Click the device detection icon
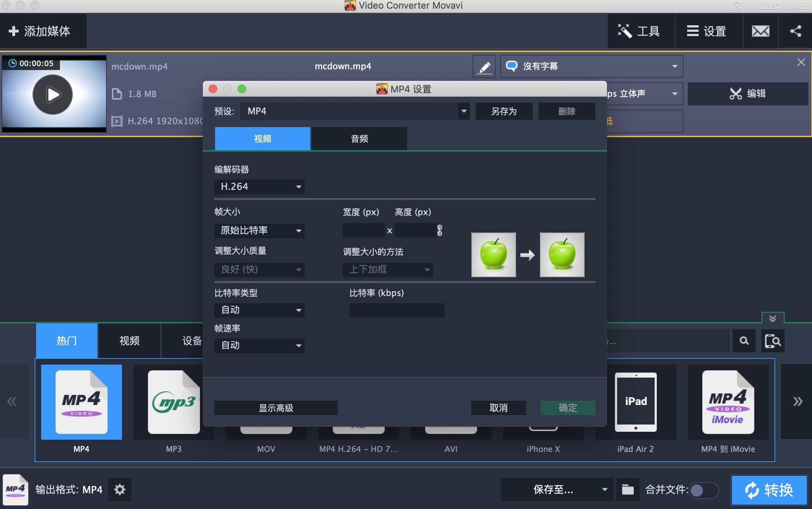Image resolution: width=812 pixels, height=509 pixels. (x=773, y=340)
